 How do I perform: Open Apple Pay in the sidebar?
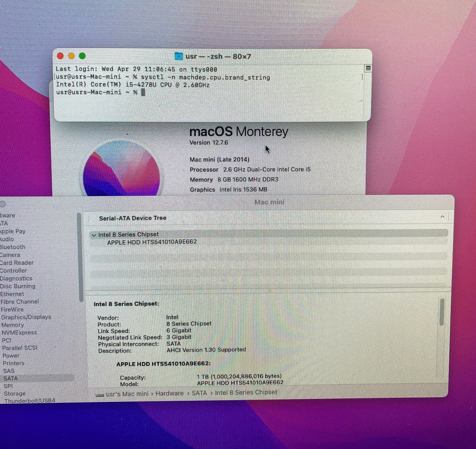(x=12, y=231)
